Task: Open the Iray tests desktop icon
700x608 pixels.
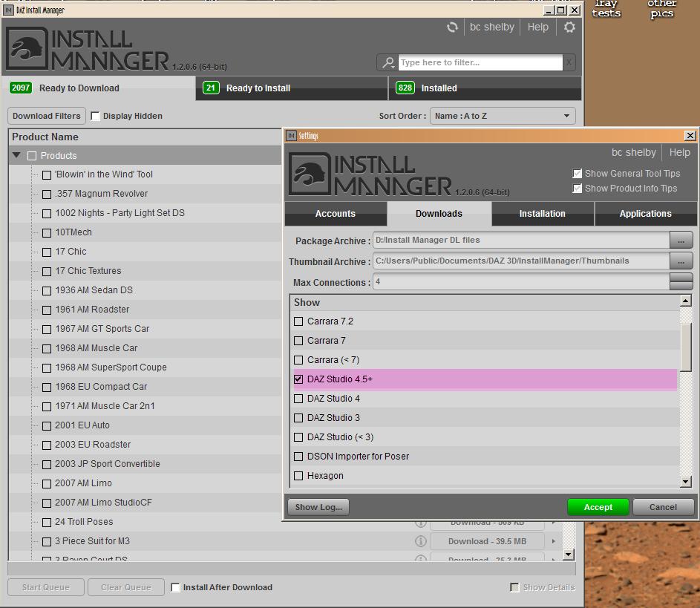Action: click(606, 9)
